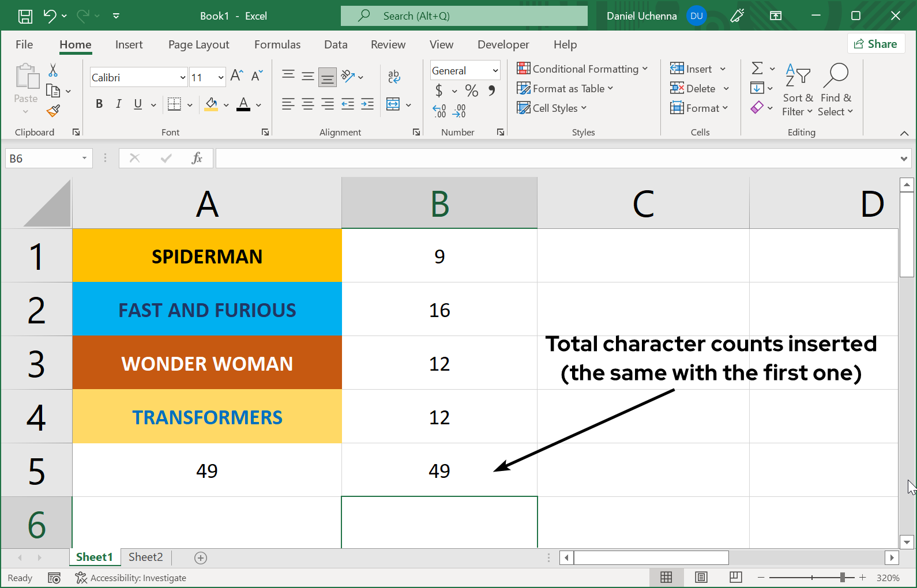Select cell A2 containing FAST AND FURIOUS
The width and height of the screenshot is (917, 588).
point(207,310)
